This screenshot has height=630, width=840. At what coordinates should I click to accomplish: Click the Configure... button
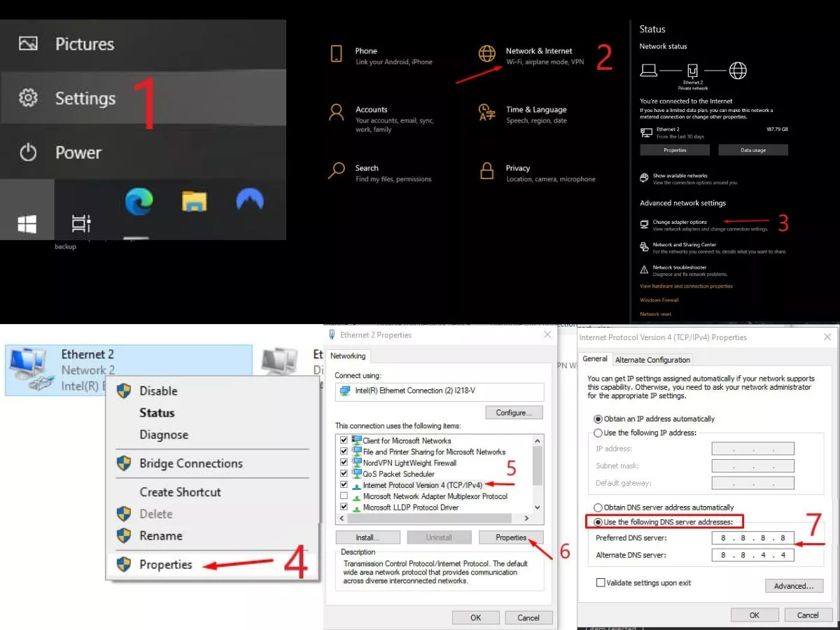514,412
